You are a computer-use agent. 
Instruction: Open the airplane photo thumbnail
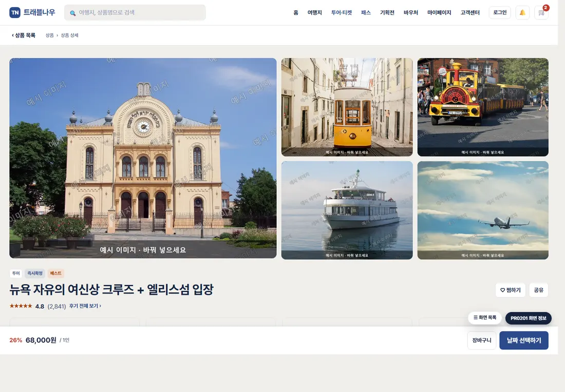483,210
